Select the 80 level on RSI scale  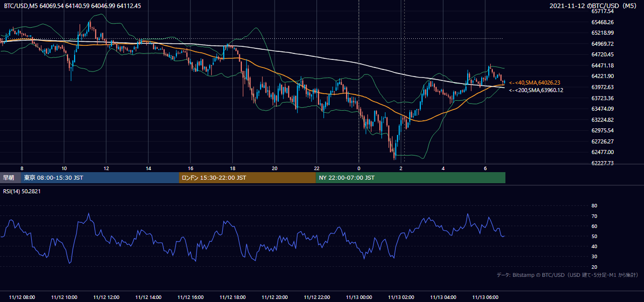click(594, 206)
